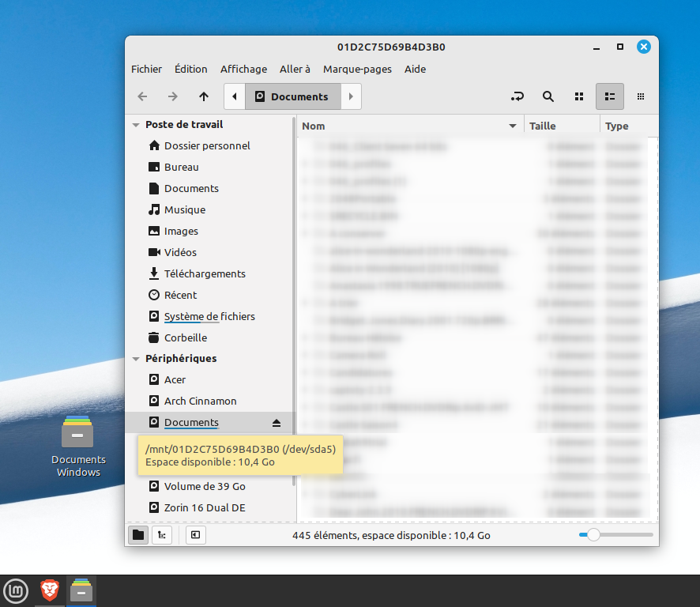Screen dimensions: 700x607
Task: Hide the sidebar panel
Action: coord(195,535)
